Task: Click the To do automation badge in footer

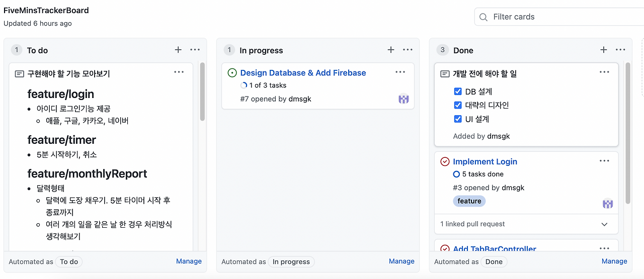Action: (69, 262)
